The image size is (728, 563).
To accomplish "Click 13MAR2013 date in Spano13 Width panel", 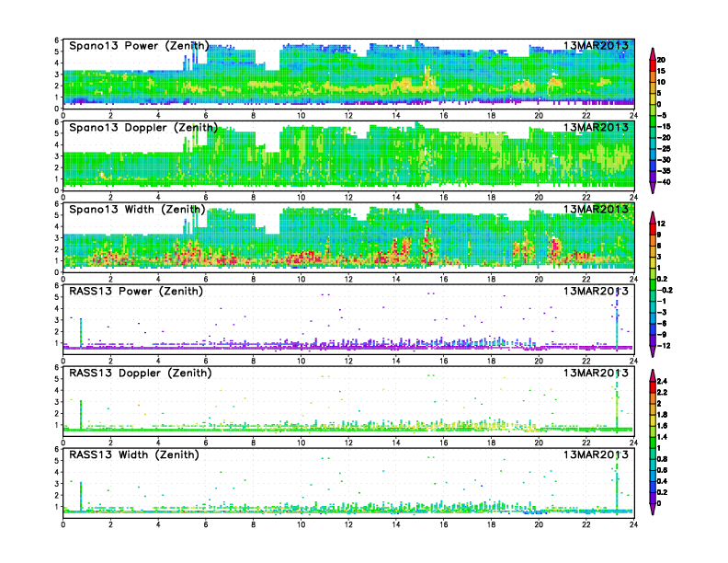I will pos(596,209).
